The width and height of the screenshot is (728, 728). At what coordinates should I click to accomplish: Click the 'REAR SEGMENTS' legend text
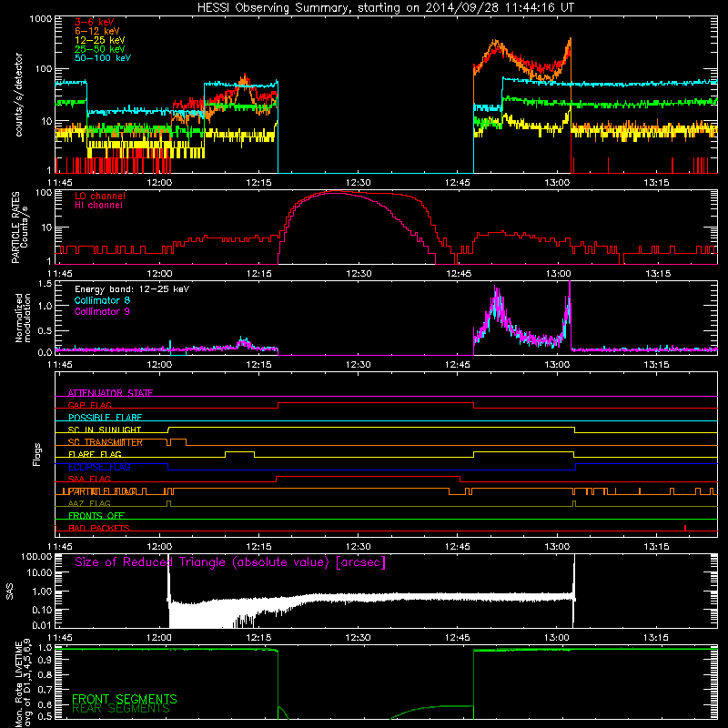[121, 709]
